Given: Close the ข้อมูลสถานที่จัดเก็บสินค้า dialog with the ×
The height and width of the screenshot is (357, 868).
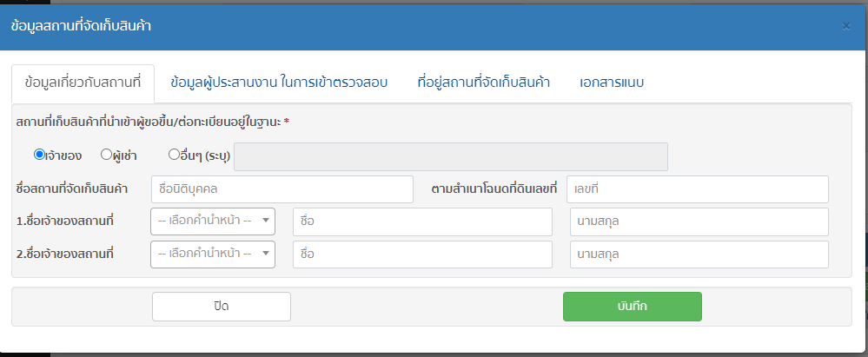Looking at the screenshot, I should [x=846, y=25].
